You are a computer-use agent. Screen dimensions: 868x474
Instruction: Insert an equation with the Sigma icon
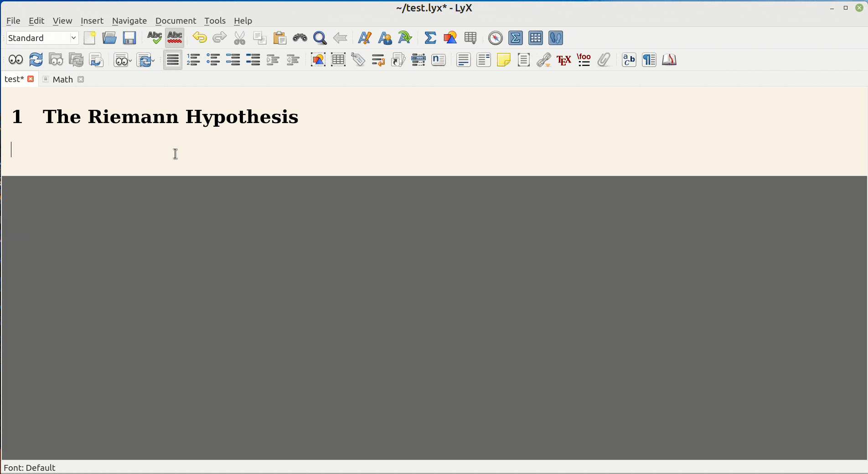pyautogui.click(x=429, y=38)
